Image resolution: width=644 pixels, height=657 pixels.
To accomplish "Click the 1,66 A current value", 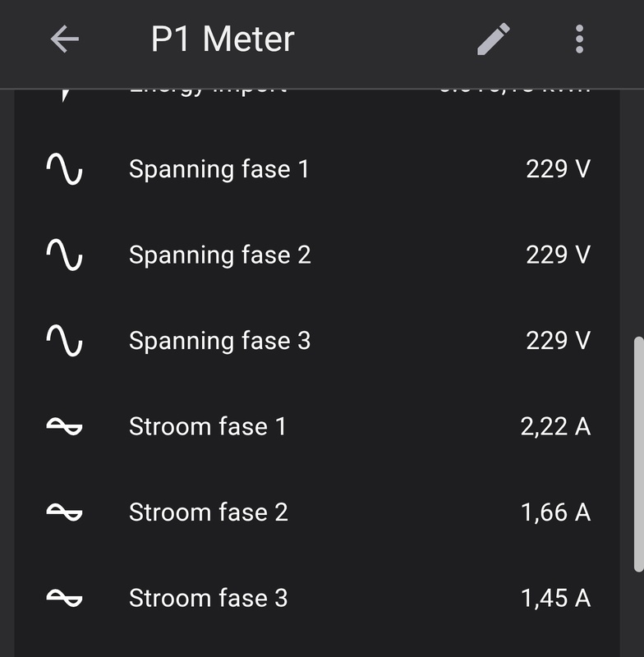I will [x=555, y=512].
